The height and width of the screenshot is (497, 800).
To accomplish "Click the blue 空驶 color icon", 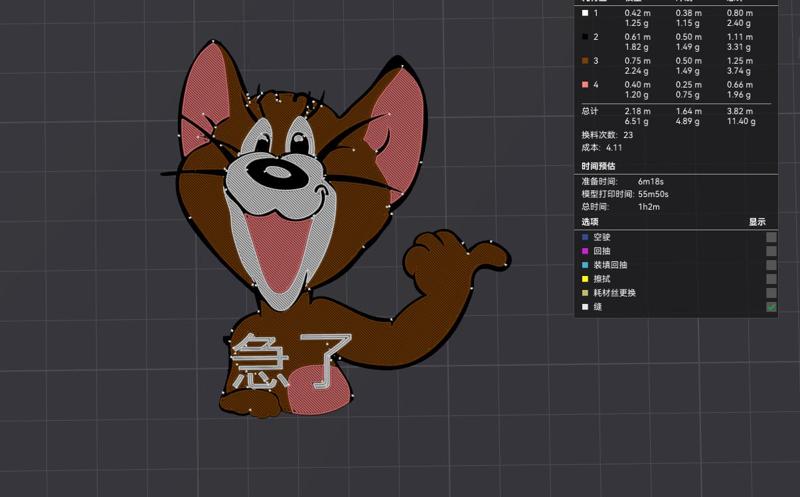I will click(585, 237).
